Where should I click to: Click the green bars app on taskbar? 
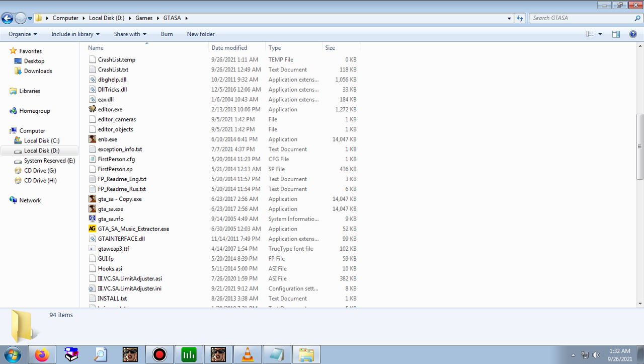click(189, 354)
